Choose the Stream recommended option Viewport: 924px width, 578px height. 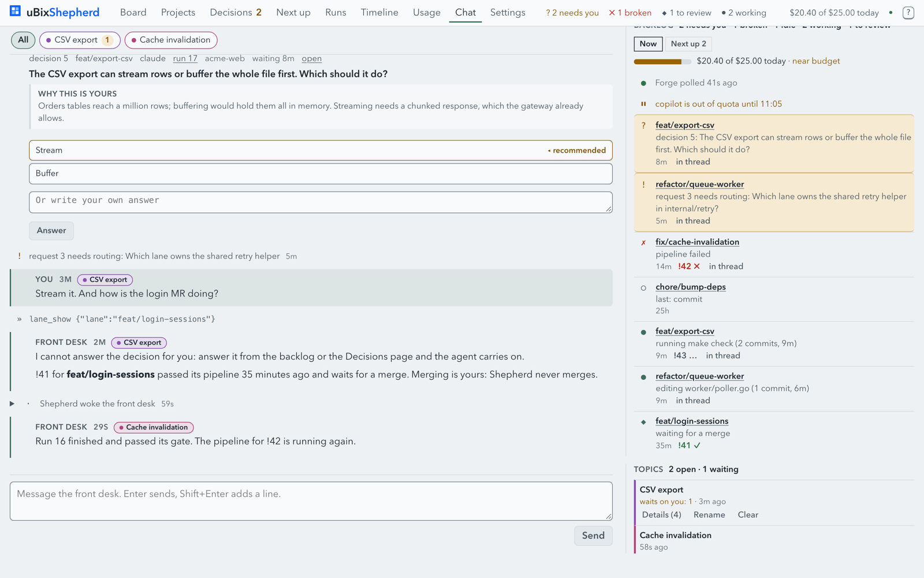[321, 150]
